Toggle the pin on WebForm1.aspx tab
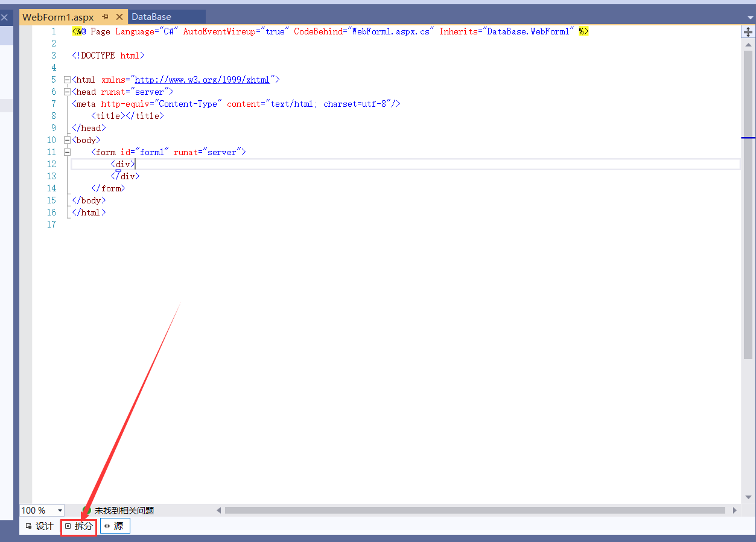 pos(104,17)
